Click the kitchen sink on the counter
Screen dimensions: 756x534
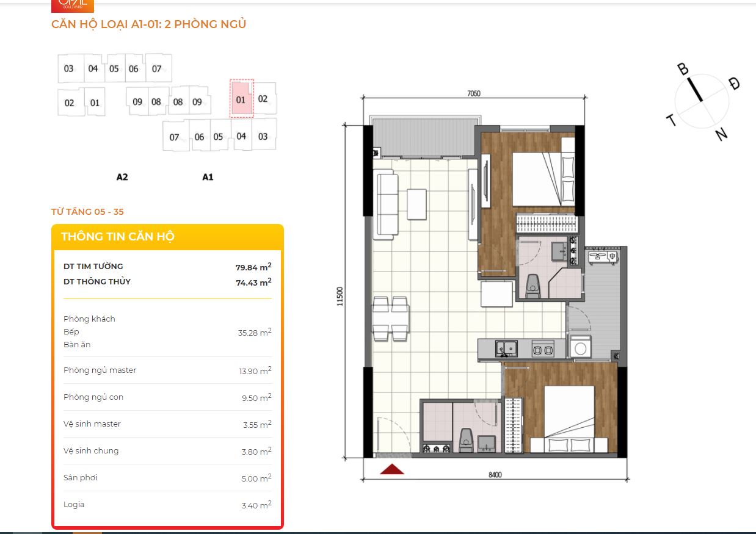coord(506,348)
